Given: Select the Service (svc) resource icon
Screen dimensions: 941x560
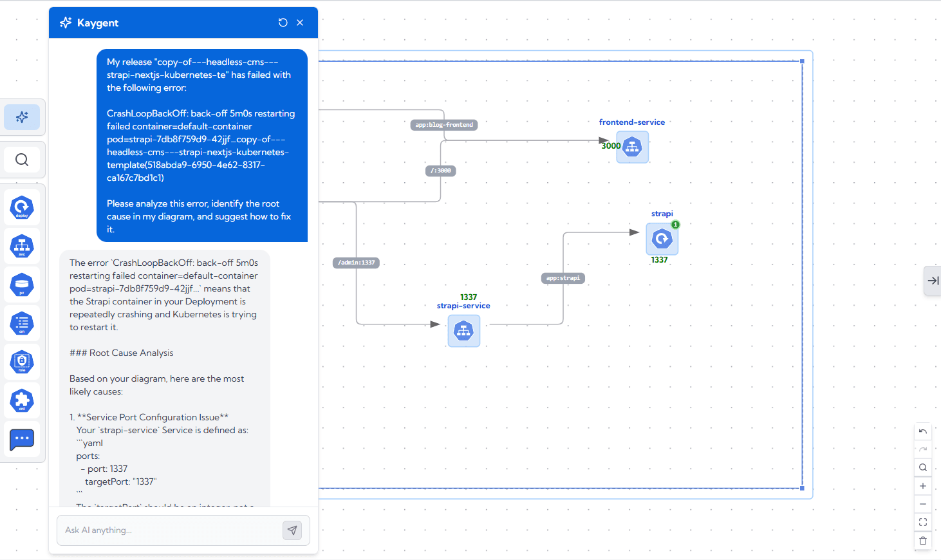Looking at the screenshot, I should (x=22, y=247).
